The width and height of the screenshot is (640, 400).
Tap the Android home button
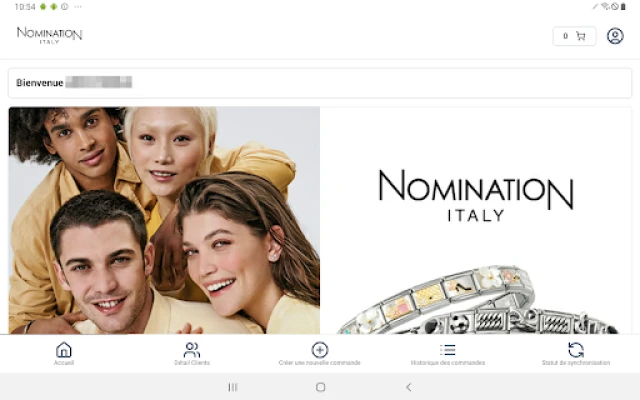click(x=320, y=387)
